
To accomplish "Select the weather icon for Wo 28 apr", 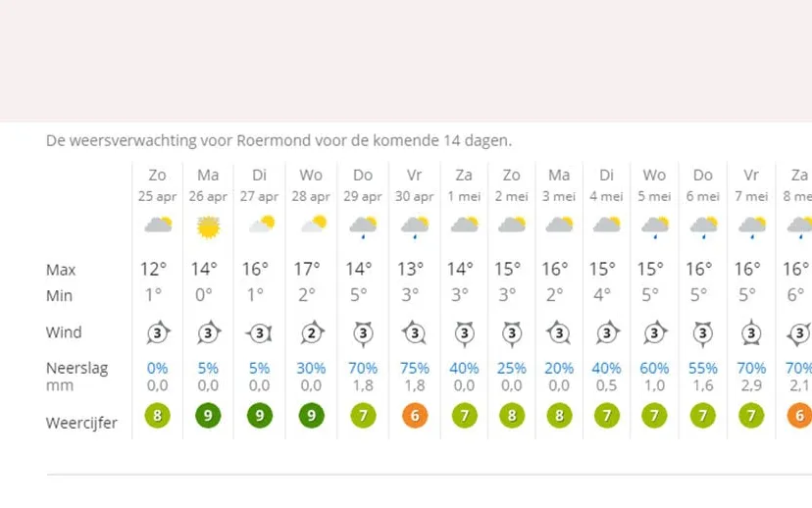I will click(x=312, y=226).
